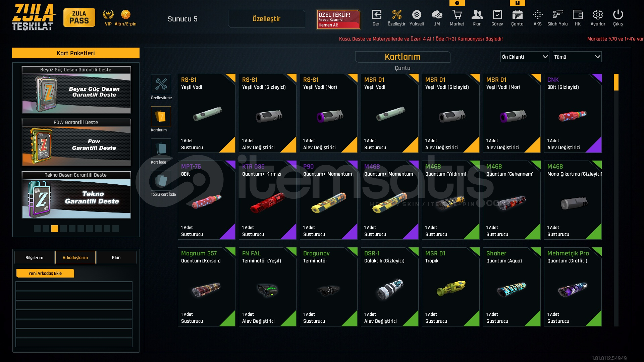
Task: Switch to the Klan tab
Action: [116, 257]
